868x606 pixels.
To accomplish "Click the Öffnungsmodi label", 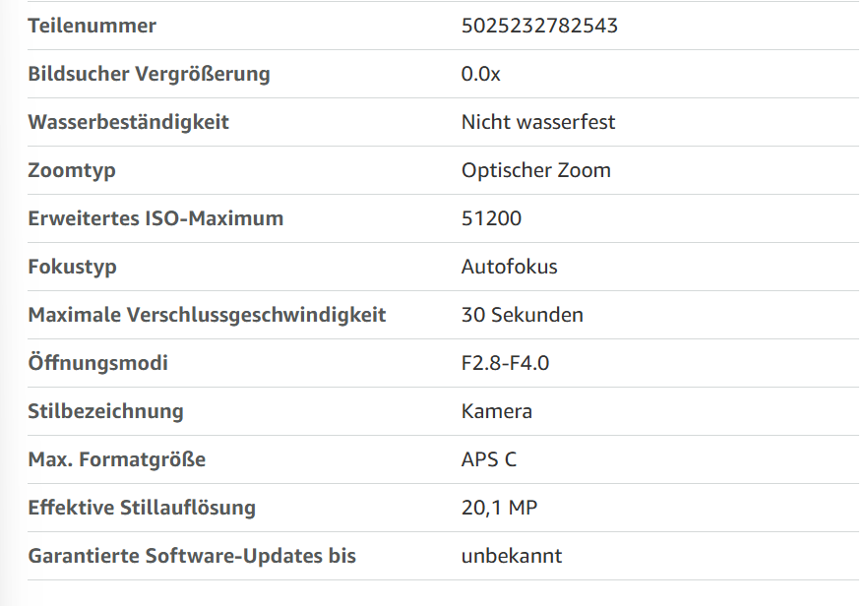I will coord(98,362).
